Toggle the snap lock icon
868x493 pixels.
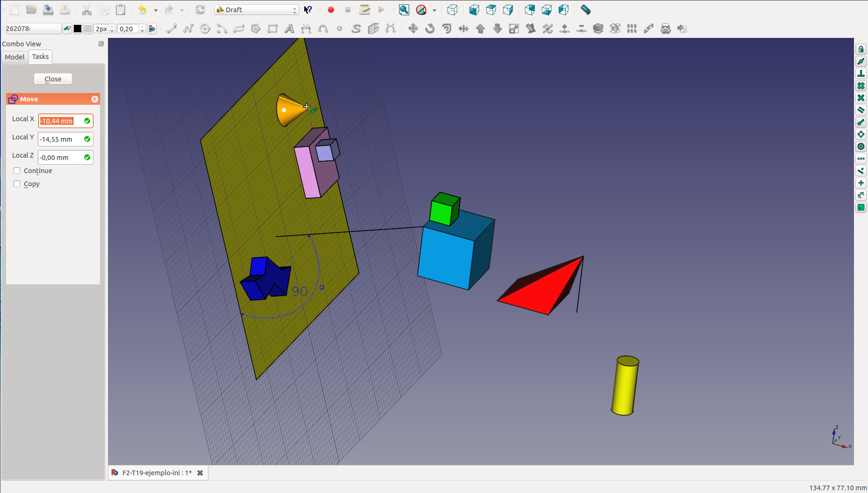point(861,50)
